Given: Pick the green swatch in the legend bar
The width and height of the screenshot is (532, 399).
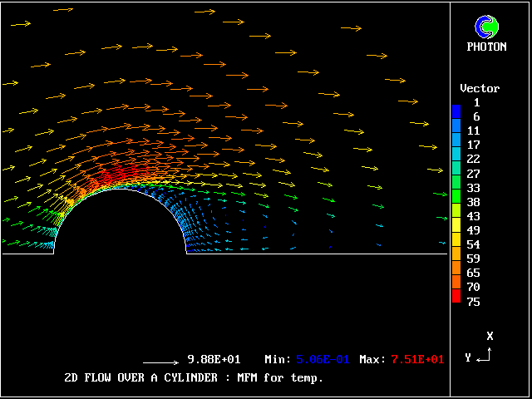Looking at the screenshot, I should 456,181.
